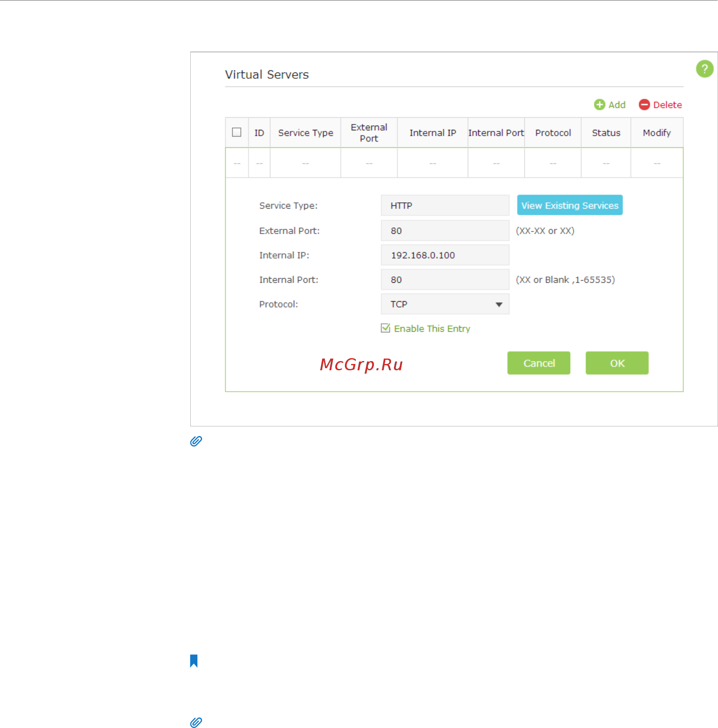Focus the External Port input field
This screenshot has height=728, width=718.
[445, 230]
